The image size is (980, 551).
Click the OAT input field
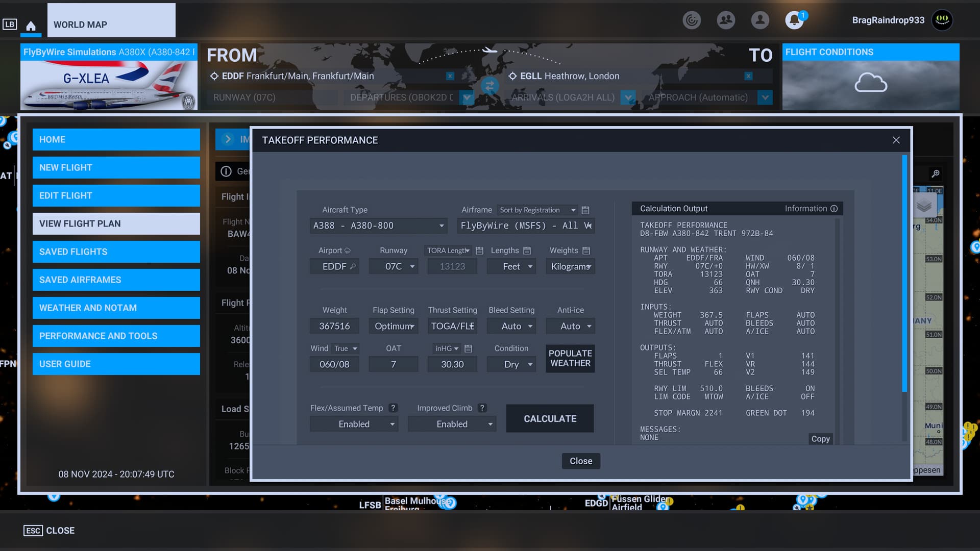[x=394, y=364]
